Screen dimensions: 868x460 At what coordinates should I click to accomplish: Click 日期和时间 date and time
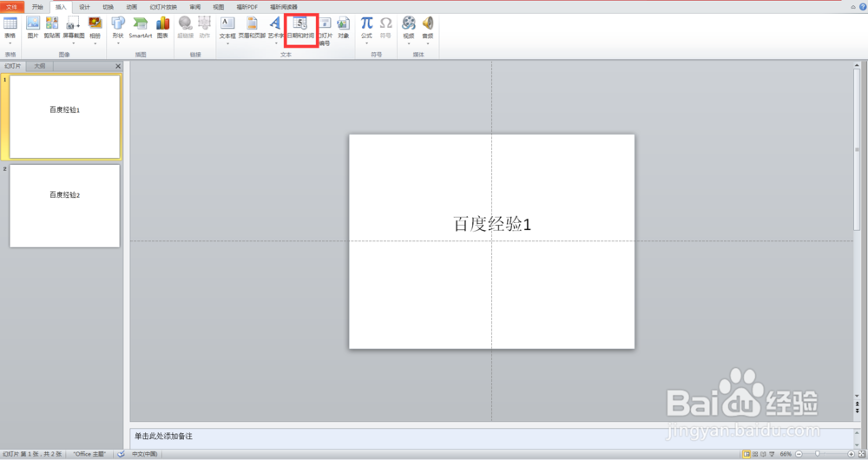point(300,28)
